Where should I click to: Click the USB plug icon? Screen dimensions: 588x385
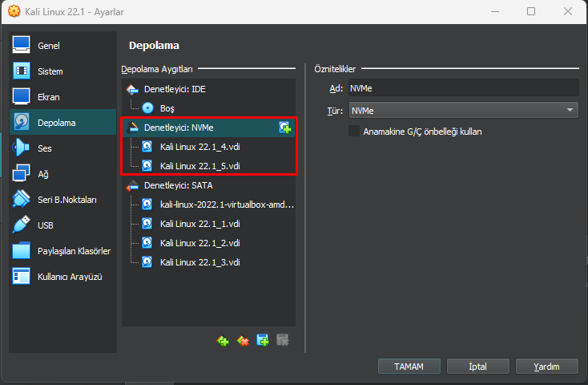[22, 225]
